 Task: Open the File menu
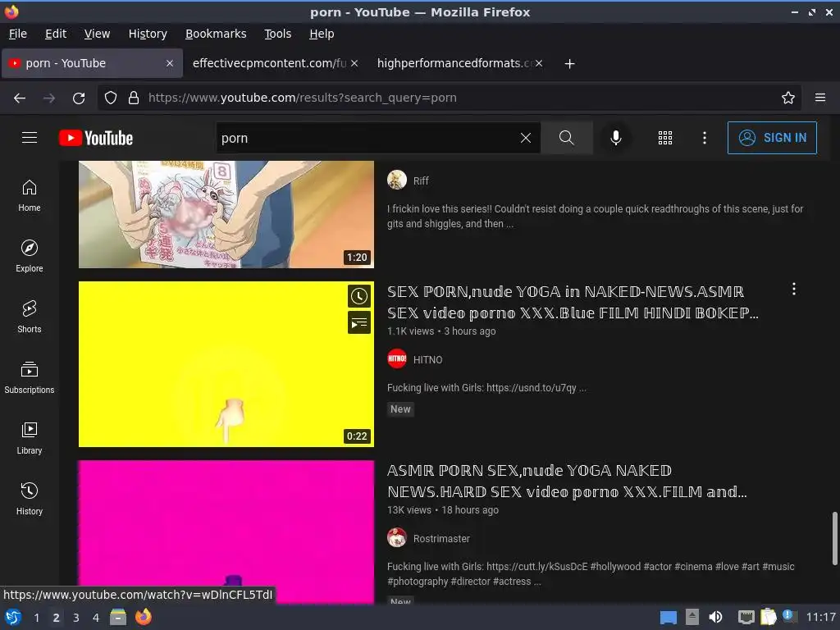coord(18,34)
